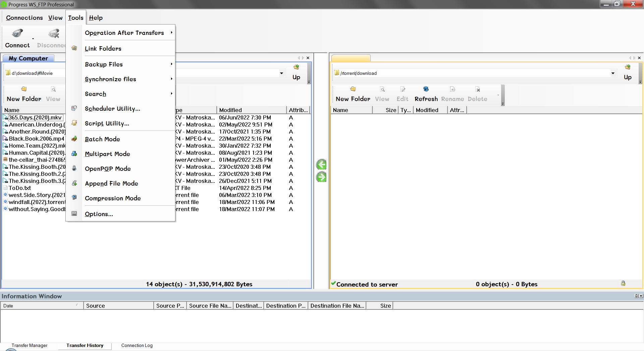Click the Rename icon in remote pane toolbar
Image resolution: width=644 pixels, height=351 pixels.
[x=452, y=89]
